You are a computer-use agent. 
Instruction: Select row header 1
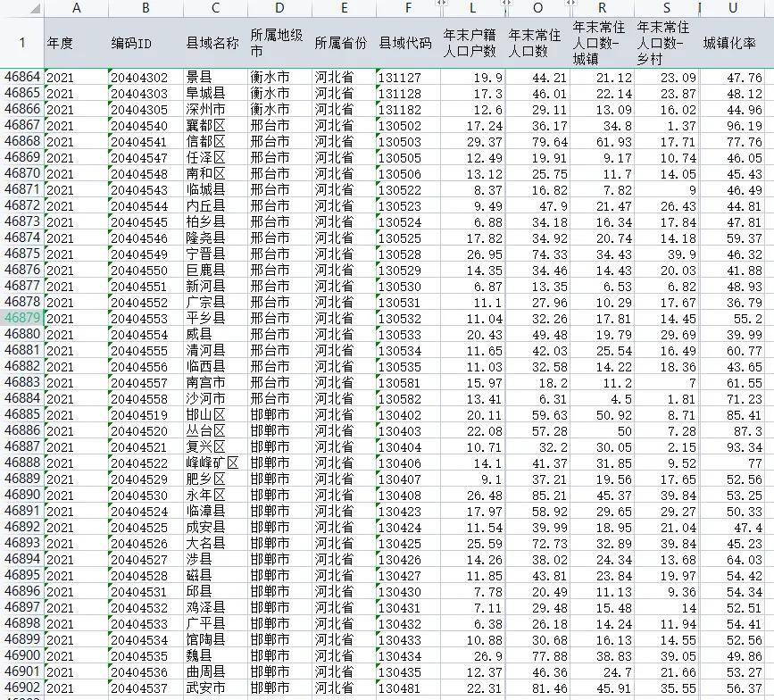[x=21, y=43]
